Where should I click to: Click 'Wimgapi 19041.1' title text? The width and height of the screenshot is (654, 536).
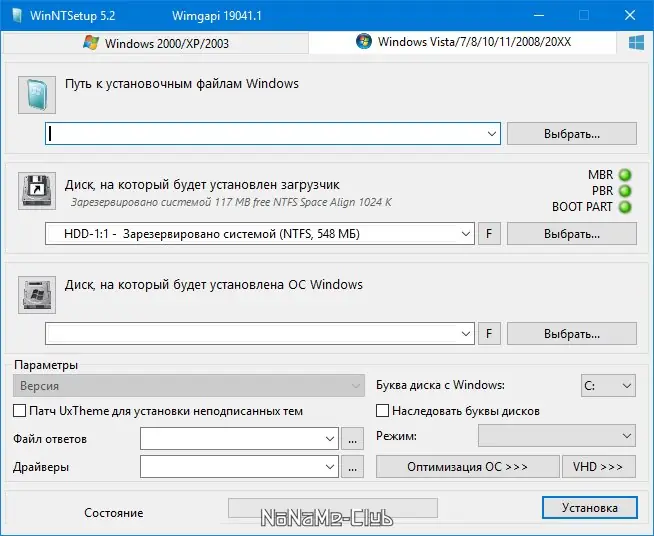click(217, 16)
